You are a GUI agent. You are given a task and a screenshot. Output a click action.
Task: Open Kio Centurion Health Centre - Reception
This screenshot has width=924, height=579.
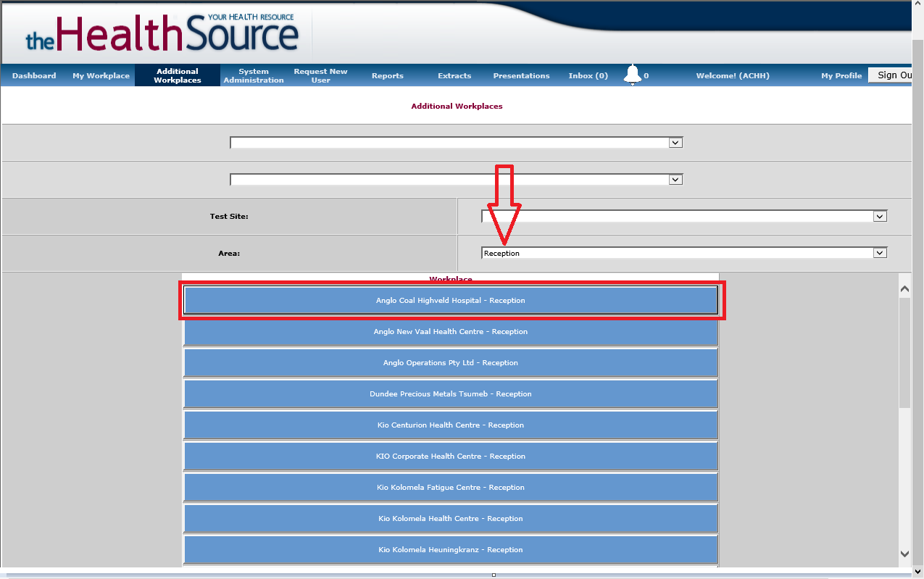pyautogui.click(x=451, y=425)
